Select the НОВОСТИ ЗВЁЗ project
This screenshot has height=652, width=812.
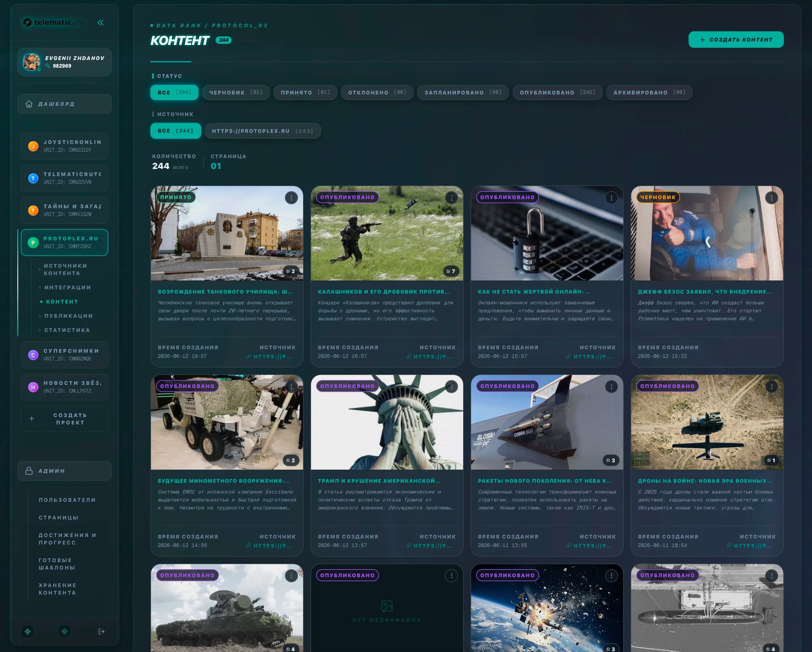pos(65,387)
